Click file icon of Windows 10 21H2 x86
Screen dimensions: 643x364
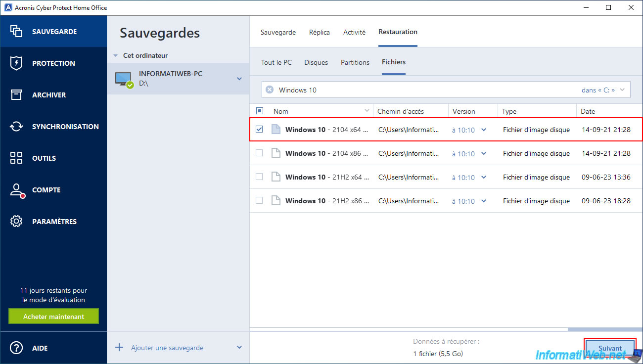click(x=276, y=201)
